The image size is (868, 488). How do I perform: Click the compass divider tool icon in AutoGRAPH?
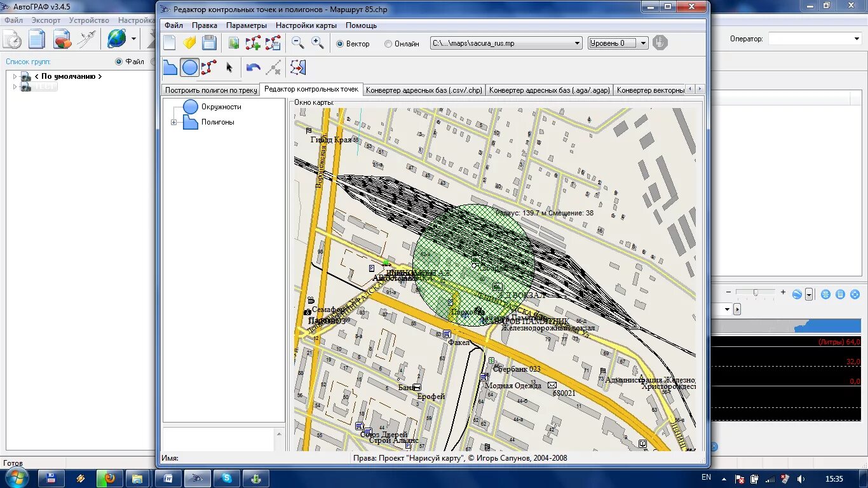(86, 39)
